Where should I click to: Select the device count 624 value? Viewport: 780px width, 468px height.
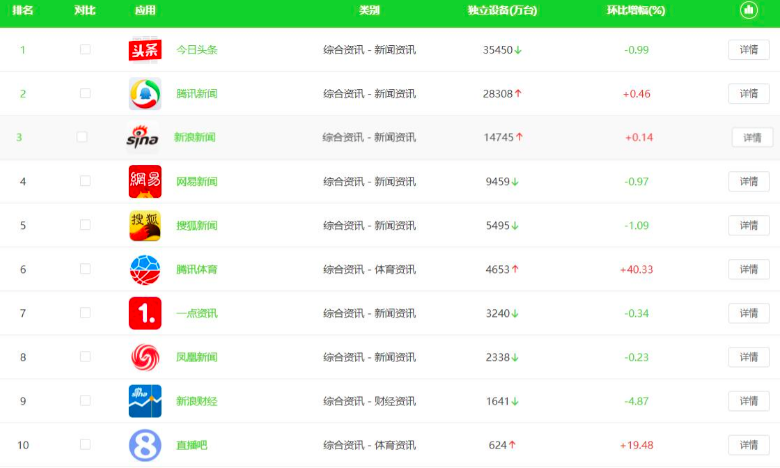[497, 445]
